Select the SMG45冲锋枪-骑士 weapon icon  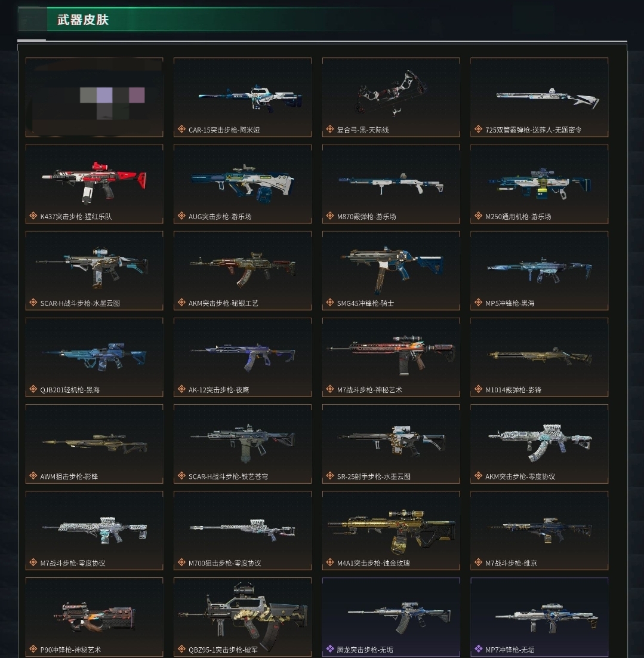(x=392, y=269)
